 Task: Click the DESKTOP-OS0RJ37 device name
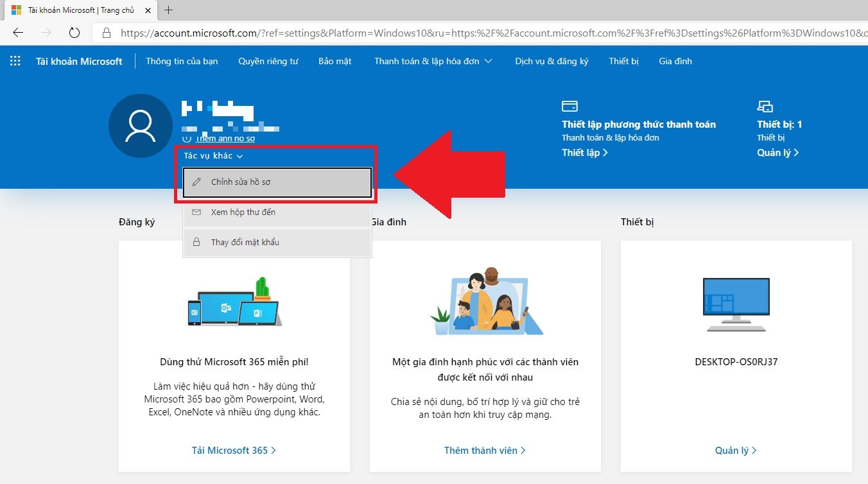pos(736,362)
